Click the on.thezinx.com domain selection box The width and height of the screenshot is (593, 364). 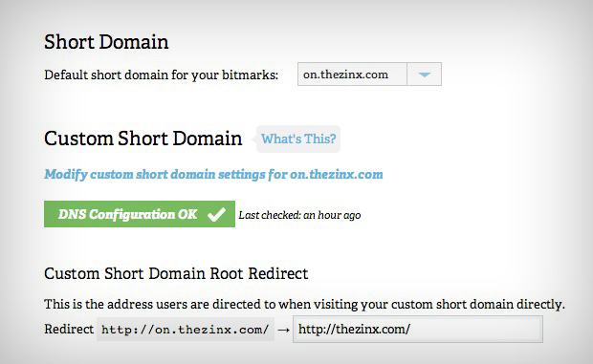point(352,74)
